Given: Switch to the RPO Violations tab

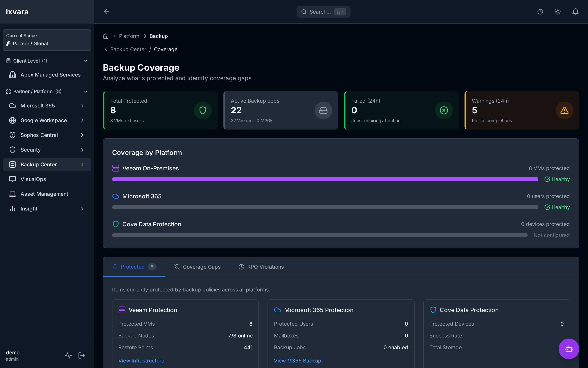Looking at the screenshot, I should click(261, 267).
